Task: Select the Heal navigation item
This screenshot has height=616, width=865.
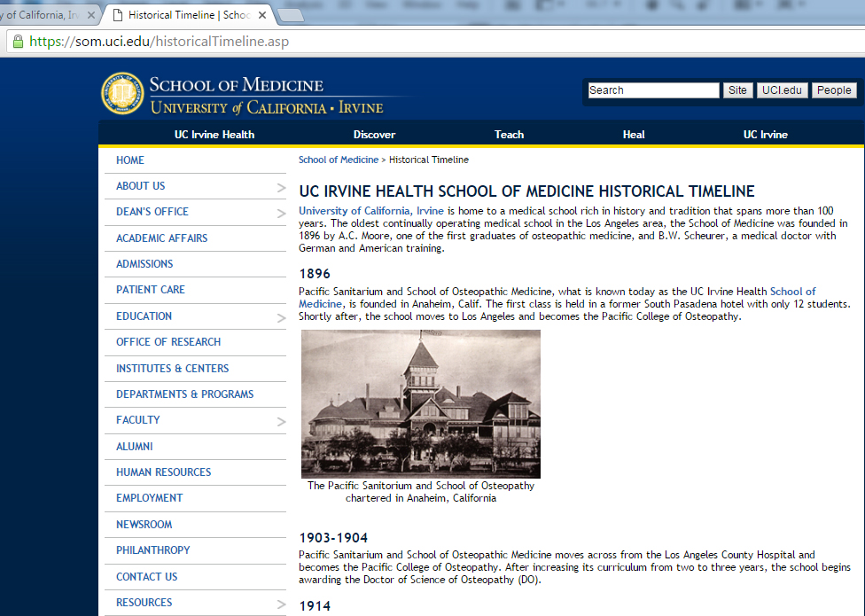Action: tap(634, 135)
